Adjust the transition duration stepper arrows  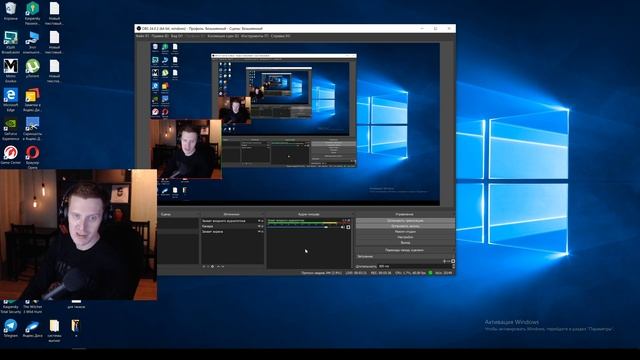tap(453, 267)
